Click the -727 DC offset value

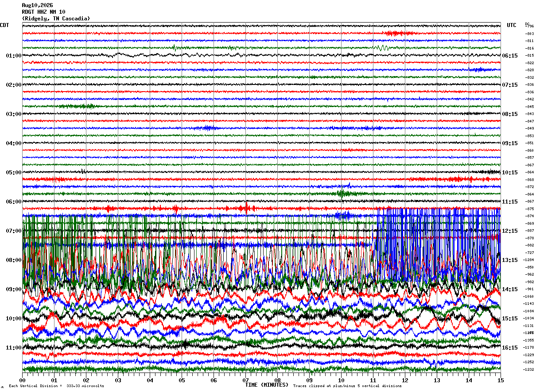[x=530, y=253]
